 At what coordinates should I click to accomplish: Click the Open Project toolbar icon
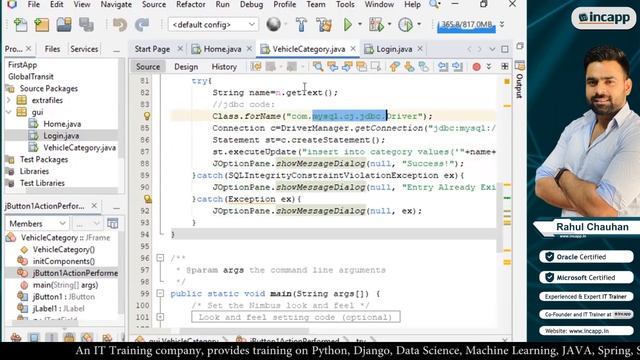click(x=64, y=25)
